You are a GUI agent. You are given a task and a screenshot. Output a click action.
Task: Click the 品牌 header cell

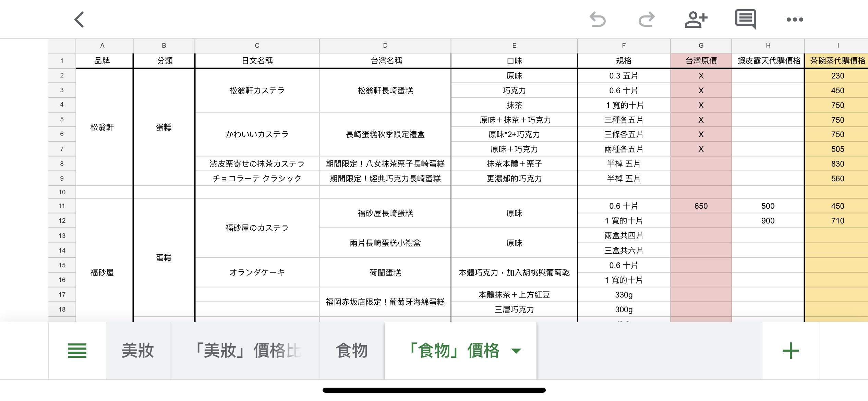[x=104, y=61]
